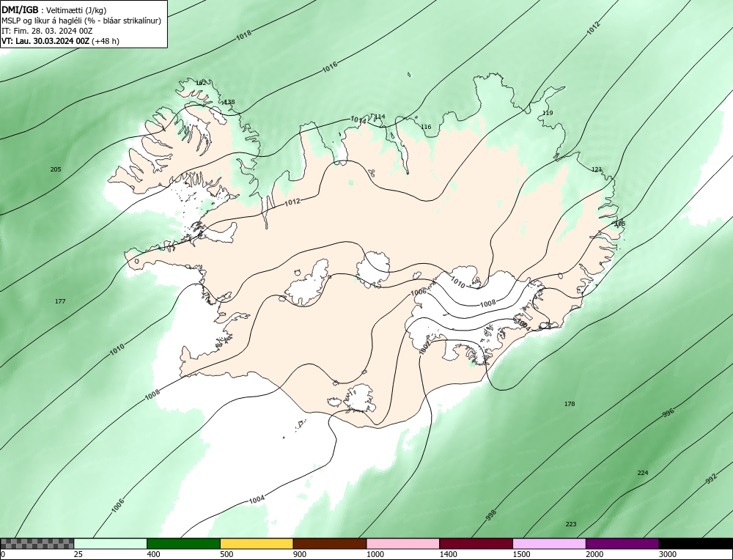
Task: Click the legend scale number 400
Action: [153, 554]
